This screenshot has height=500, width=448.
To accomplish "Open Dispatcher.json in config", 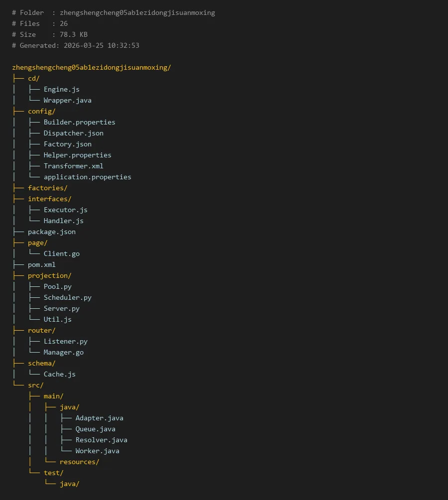I will (x=73, y=133).
